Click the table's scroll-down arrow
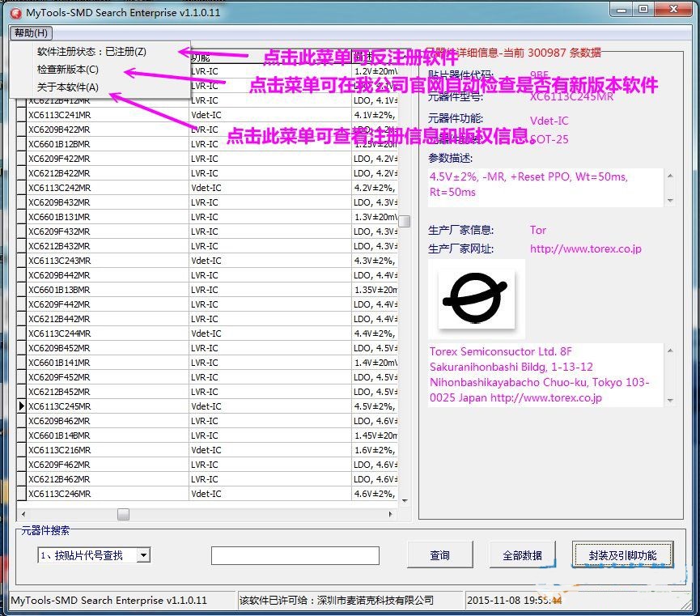This screenshot has height=616, width=700. coord(405,501)
